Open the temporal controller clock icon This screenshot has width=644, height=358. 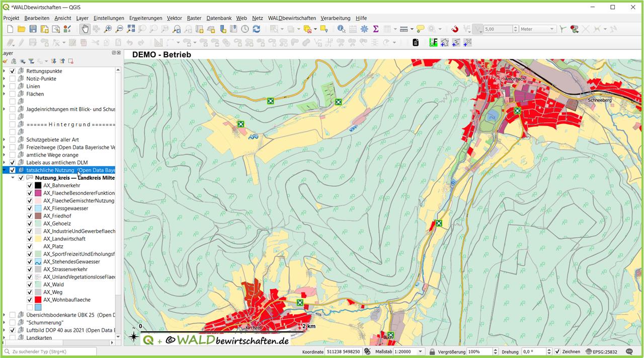click(245, 29)
